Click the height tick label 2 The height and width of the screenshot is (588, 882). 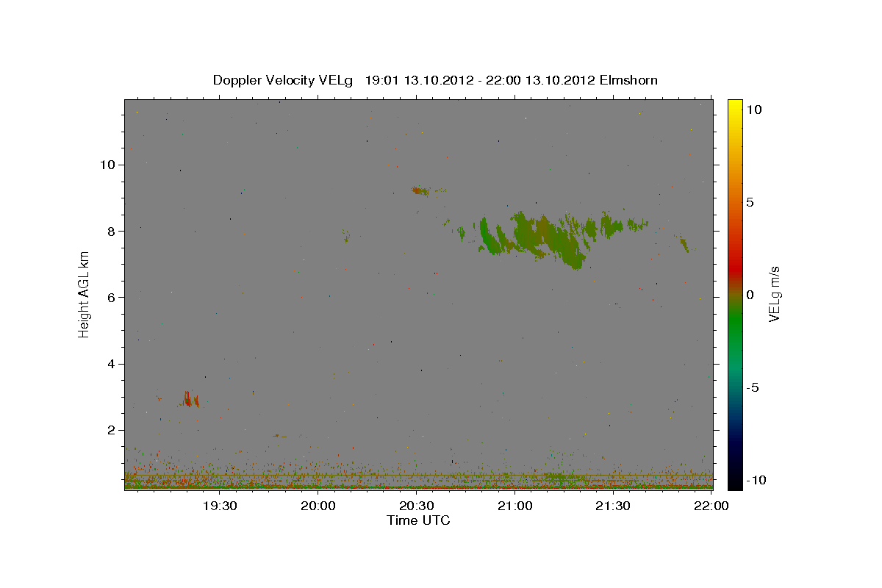pyautogui.click(x=112, y=430)
